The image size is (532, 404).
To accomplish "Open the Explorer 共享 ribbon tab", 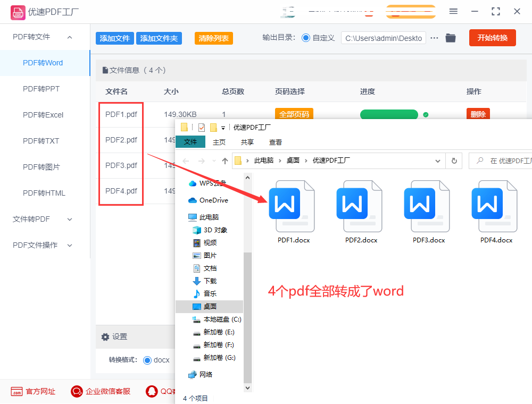I will (x=247, y=142).
